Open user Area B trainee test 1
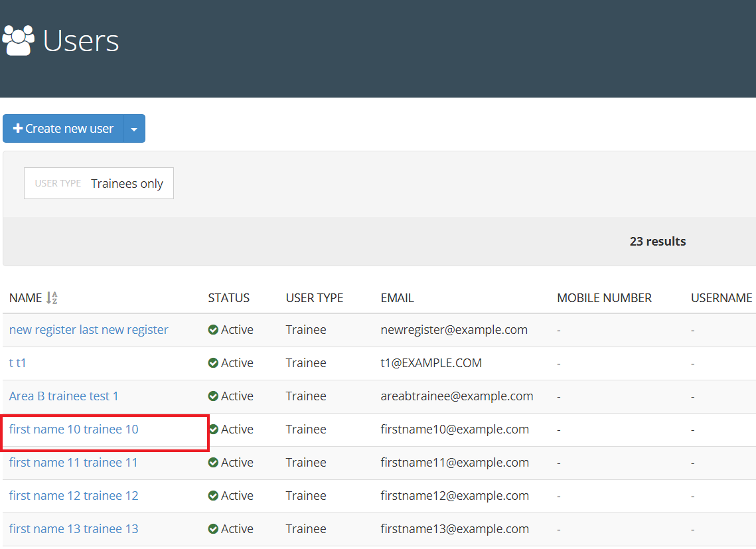Viewport: 756px width, 549px height. (x=64, y=396)
